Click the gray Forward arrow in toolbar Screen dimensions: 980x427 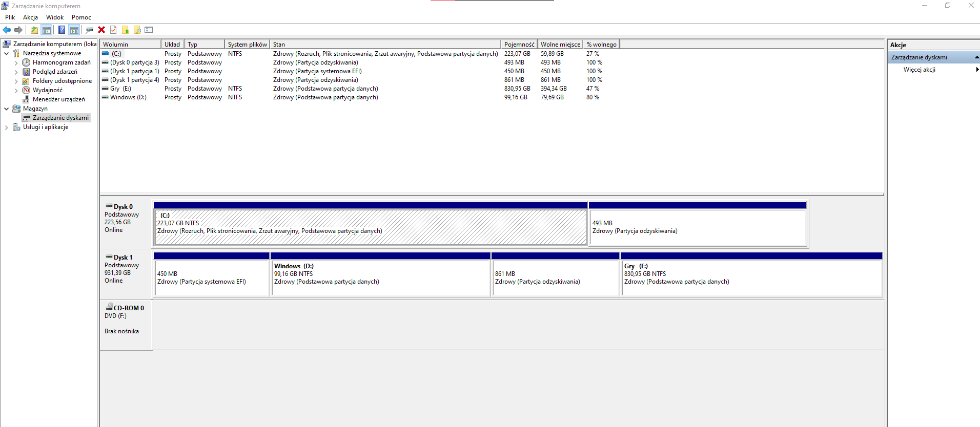tap(18, 30)
